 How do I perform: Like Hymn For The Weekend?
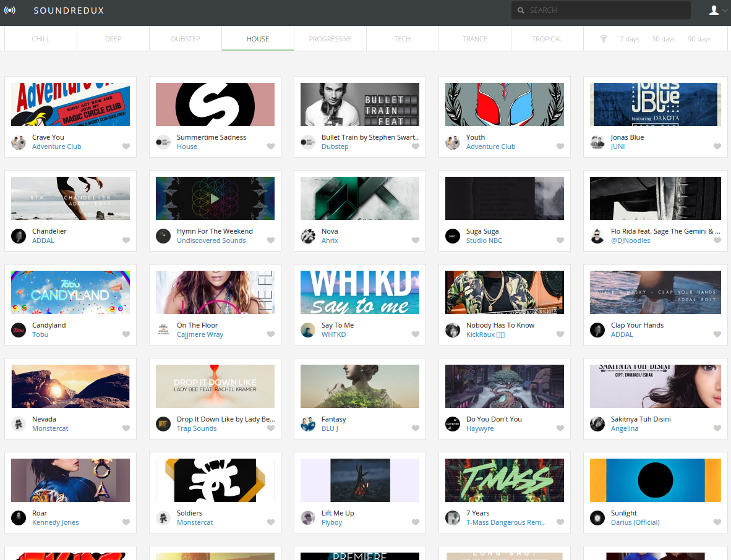[271, 240]
